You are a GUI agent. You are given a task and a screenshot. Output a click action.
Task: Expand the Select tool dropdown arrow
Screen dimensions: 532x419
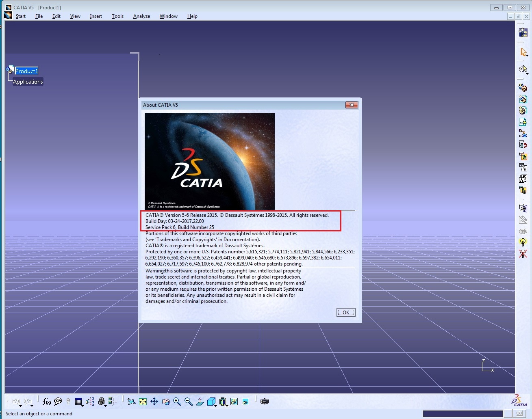[527, 55]
